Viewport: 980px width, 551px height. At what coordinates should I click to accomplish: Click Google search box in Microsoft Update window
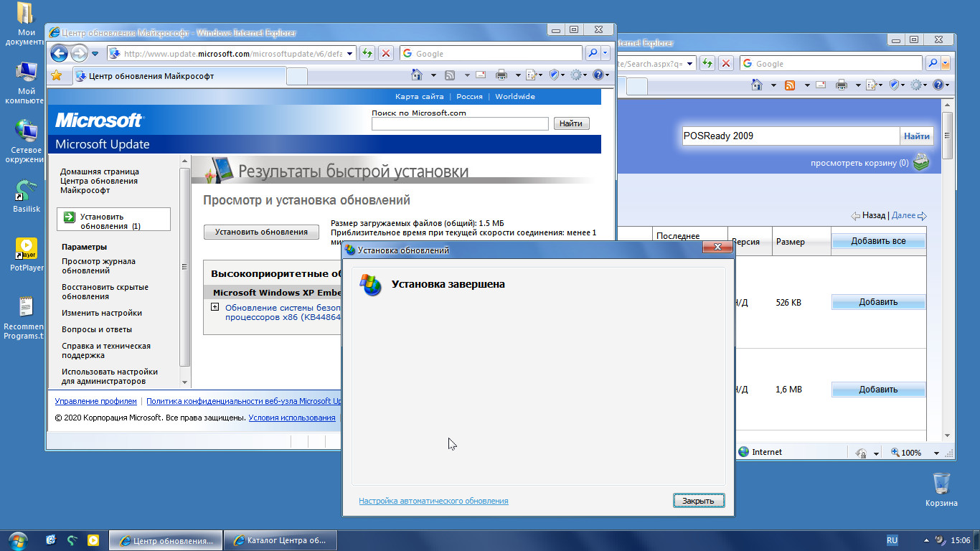[491, 53]
